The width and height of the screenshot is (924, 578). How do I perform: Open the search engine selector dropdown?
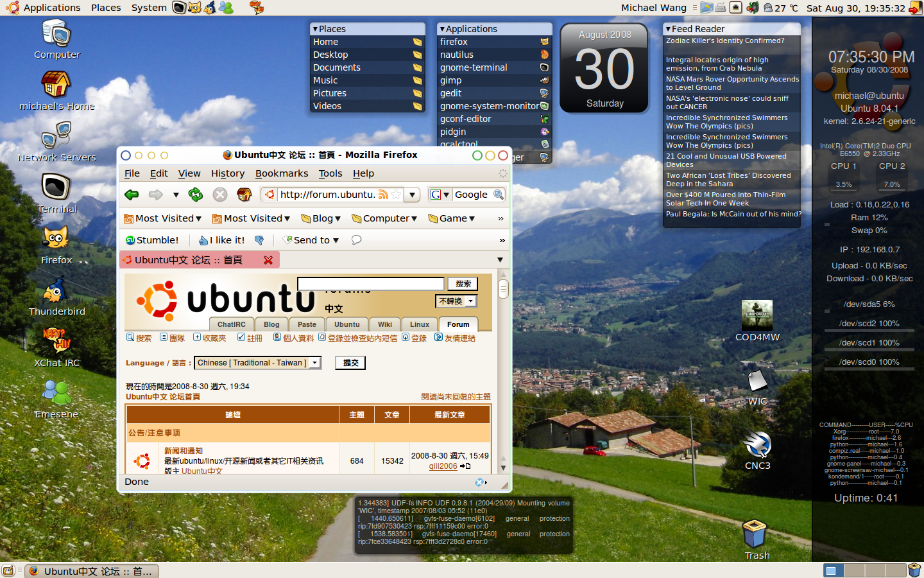tap(440, 195)
